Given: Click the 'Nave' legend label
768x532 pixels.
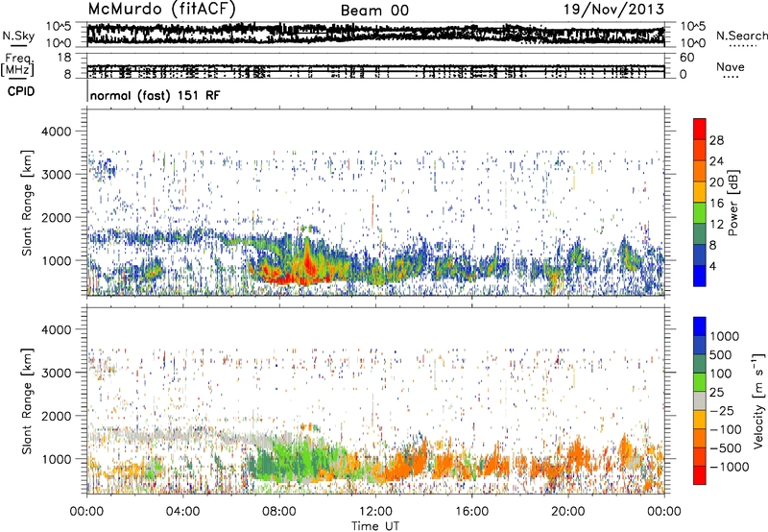Looking at the screenshot, I should (731, 66).
